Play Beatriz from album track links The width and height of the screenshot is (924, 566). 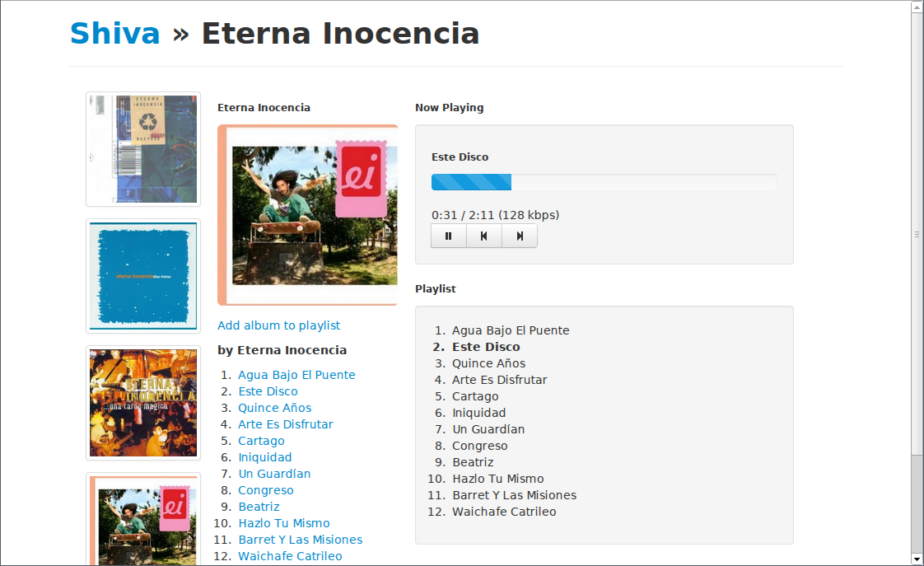259,507
